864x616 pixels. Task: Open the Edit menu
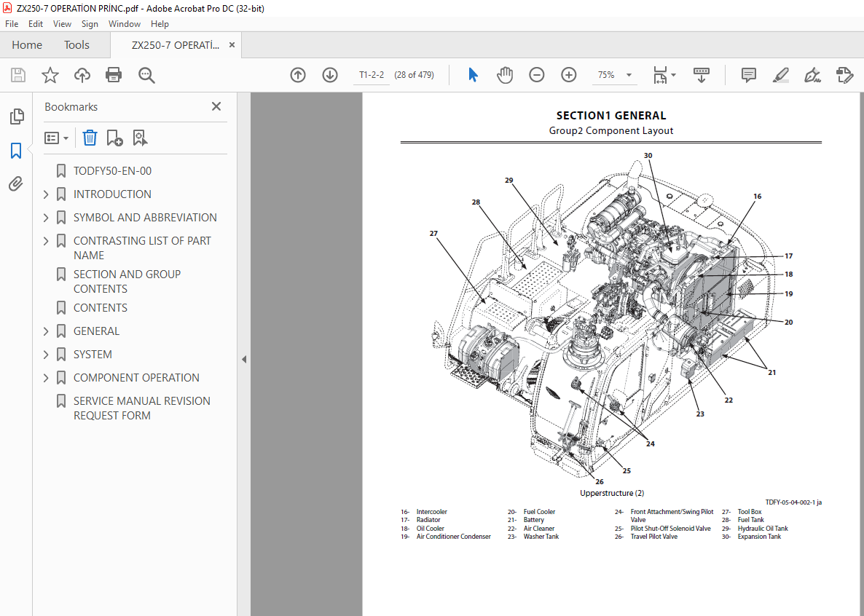coord(36,24)
